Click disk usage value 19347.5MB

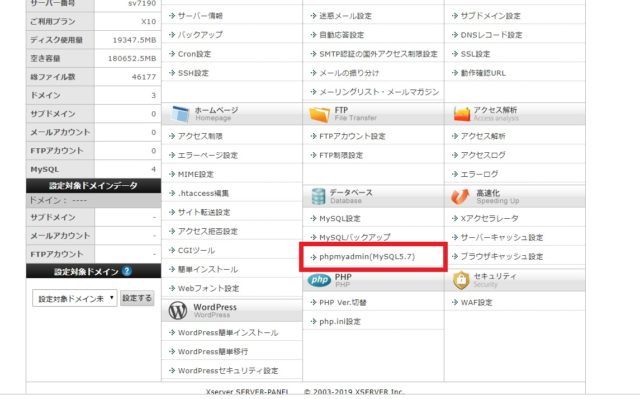pos(134,40)
